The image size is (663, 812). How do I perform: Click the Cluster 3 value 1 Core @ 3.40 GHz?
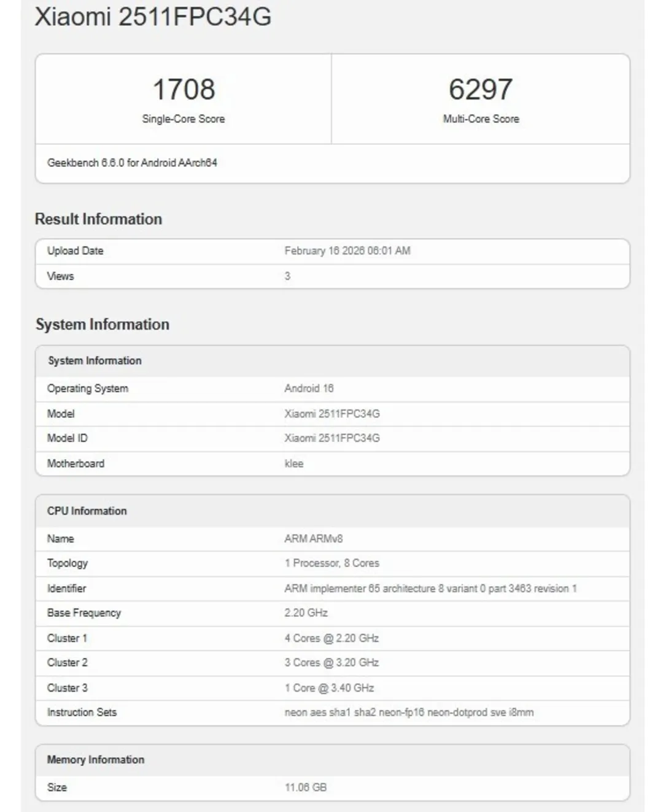point(329,687)
